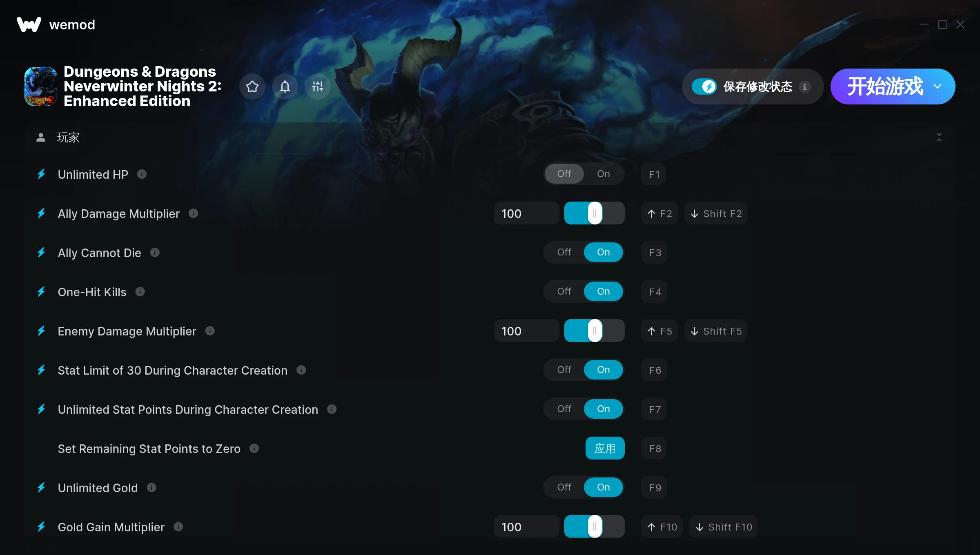Screen dimensions: 980x555
Task: Click the WeMod logo icon
Action: (x=29, y=24)
